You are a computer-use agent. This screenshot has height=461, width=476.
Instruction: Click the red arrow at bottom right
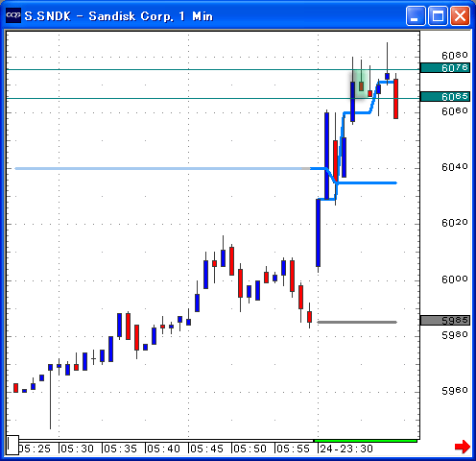pos(463,447)
